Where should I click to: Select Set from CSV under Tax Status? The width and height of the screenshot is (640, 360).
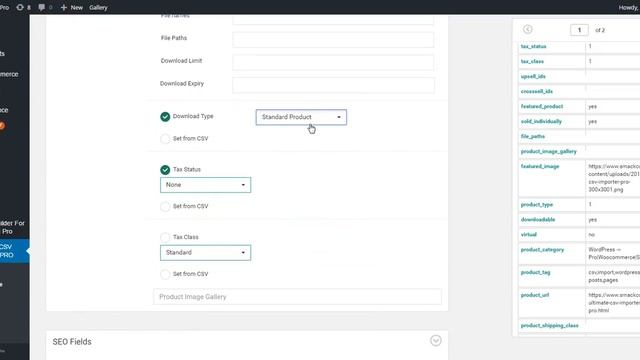tap(165, 207)
